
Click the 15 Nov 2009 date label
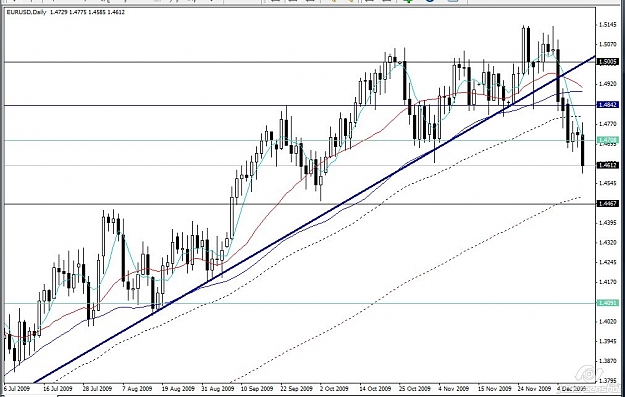pyautogui.click(x=494, y=388)
